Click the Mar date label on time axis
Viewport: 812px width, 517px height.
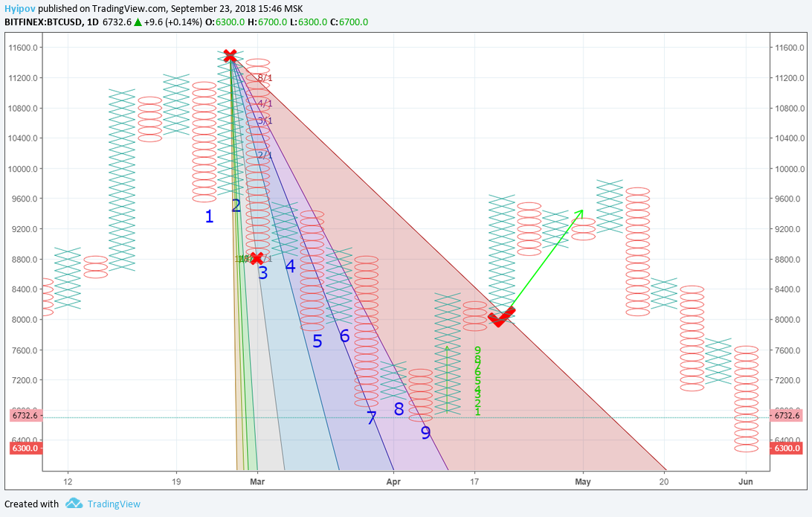(257, 482)
